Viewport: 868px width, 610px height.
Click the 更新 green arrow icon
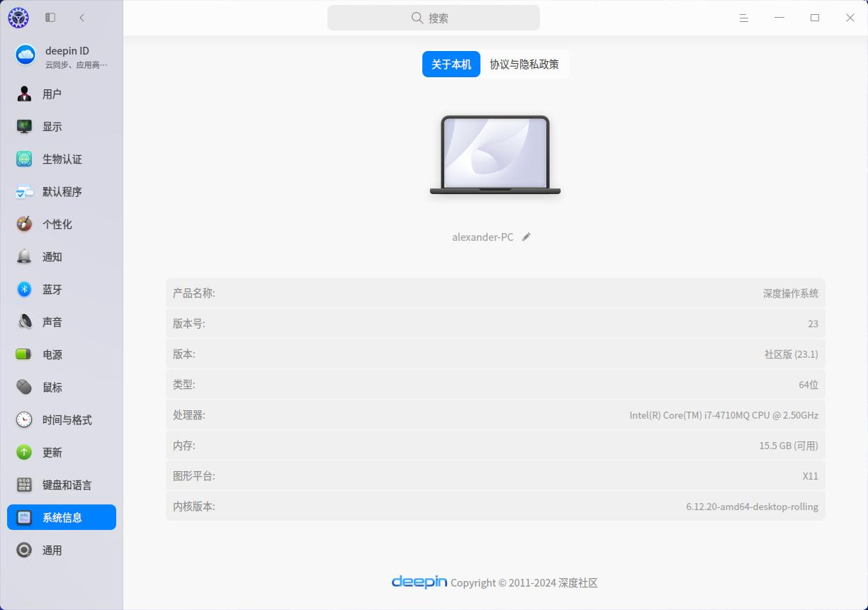pos(24,452)
